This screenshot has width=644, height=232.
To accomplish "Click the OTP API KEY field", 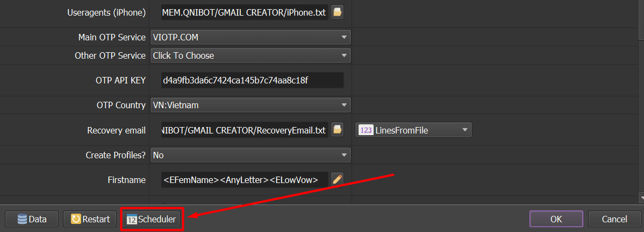I will [x=252, y=80].
